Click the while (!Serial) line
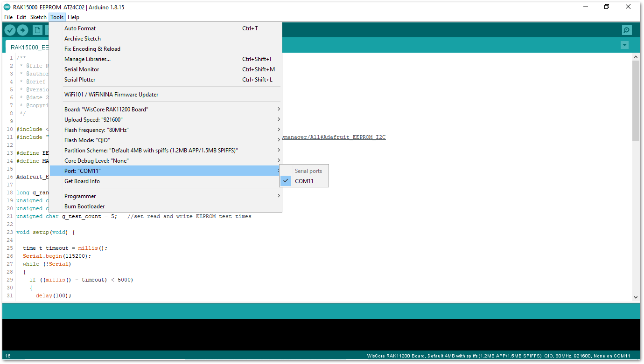 pos(47,264)
